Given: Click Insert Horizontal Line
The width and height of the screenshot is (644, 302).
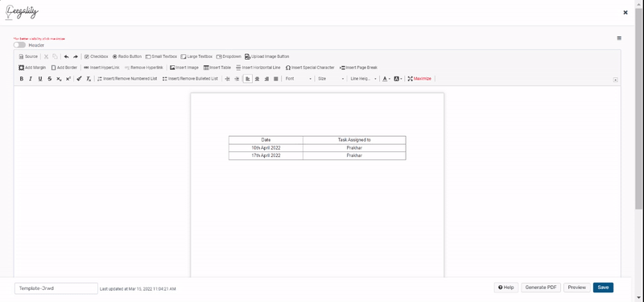Looking at the screenshot, I should [258, 68].
